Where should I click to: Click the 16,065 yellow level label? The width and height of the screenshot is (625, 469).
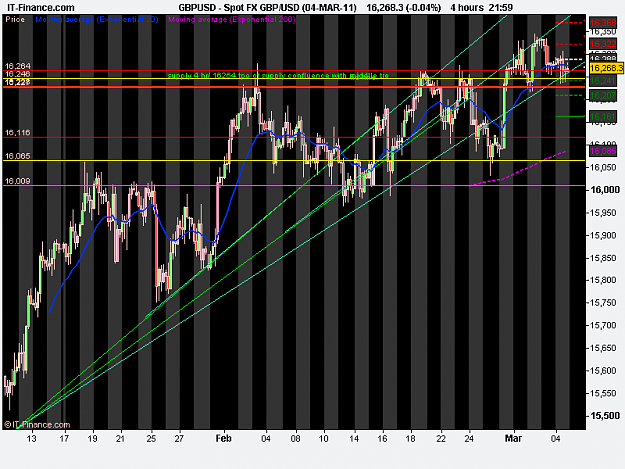pyautogui.click(x=18, y=156)
